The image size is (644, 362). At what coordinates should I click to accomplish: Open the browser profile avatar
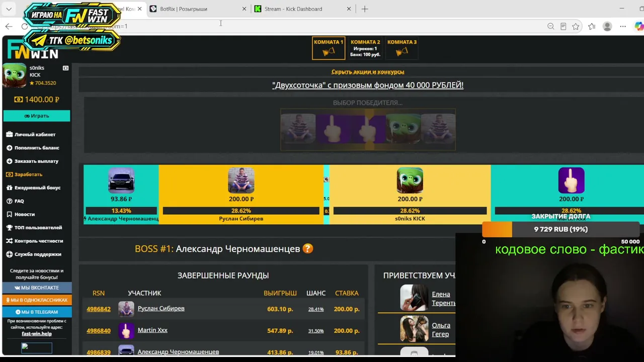pyautogui.click(x=607, y=26)
